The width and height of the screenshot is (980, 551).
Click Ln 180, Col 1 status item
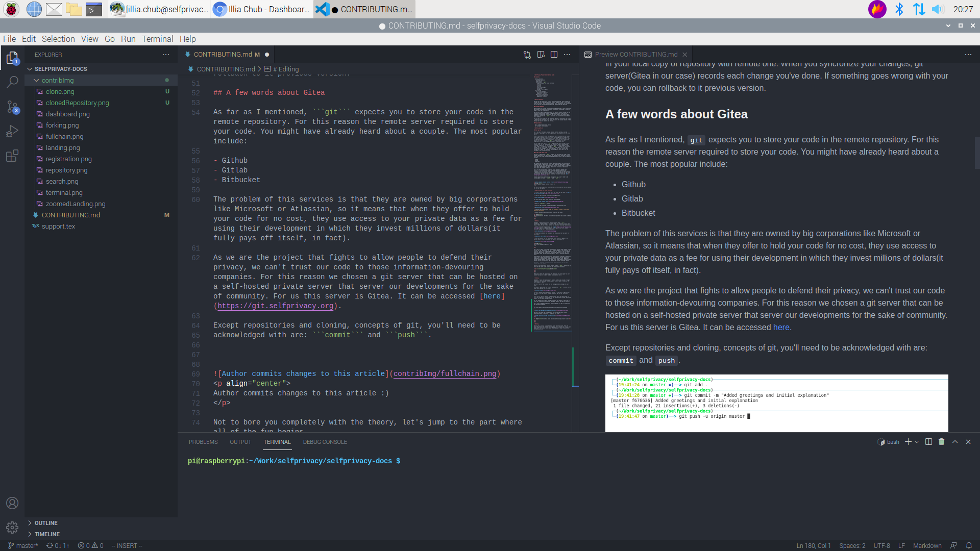[814, 545]
